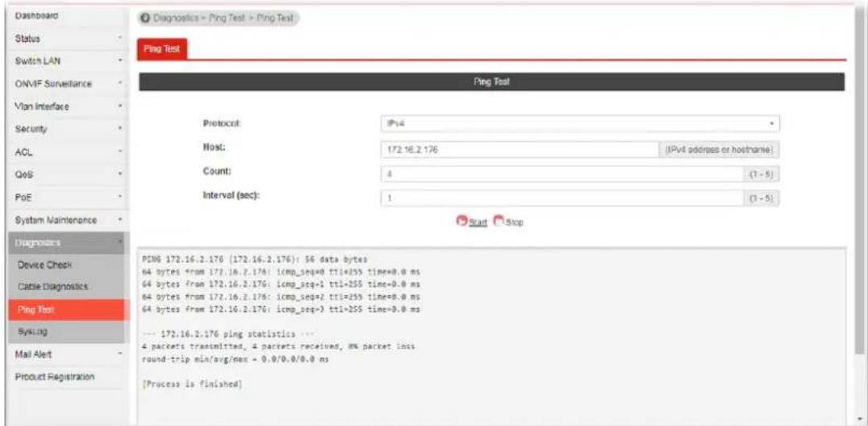Viewport: 868px width, 426px height.
Task: Click the dark Ping Test section header
Action: pyautogui.click(x=491, y=82)
